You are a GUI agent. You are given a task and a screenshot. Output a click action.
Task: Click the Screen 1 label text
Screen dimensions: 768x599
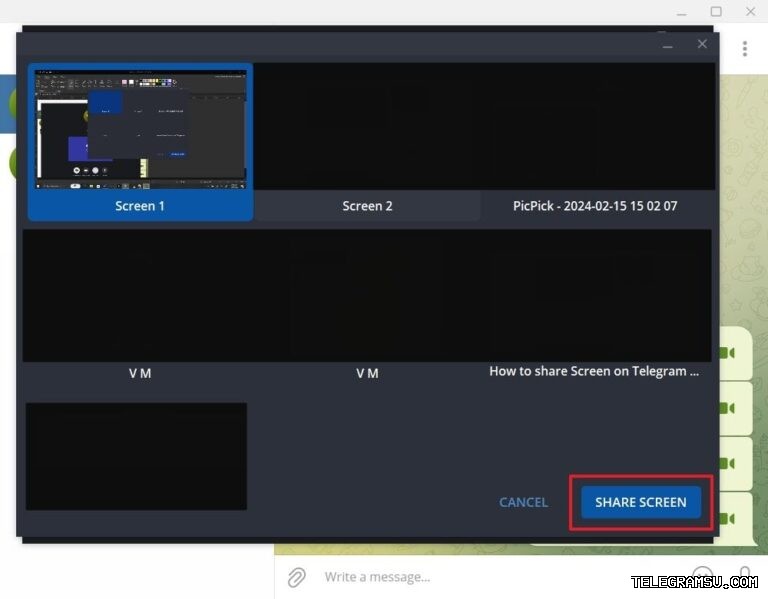(x=140, y=206)
